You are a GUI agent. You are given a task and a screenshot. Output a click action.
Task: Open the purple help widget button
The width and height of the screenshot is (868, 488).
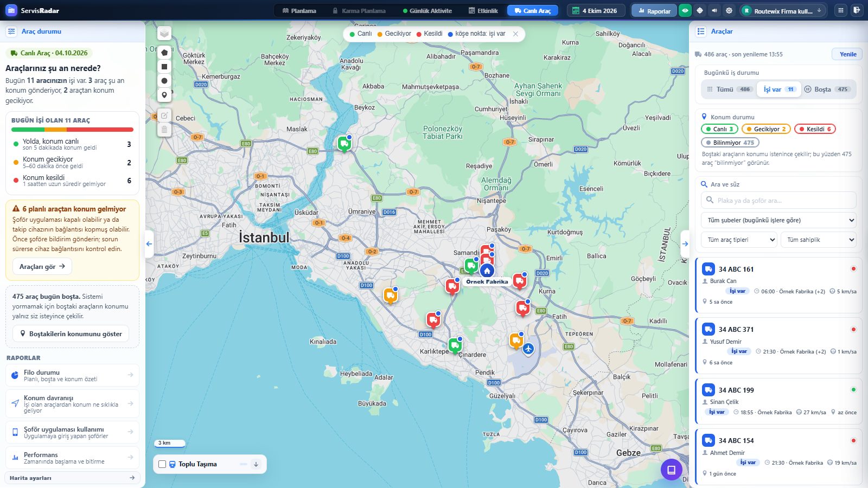671,470
